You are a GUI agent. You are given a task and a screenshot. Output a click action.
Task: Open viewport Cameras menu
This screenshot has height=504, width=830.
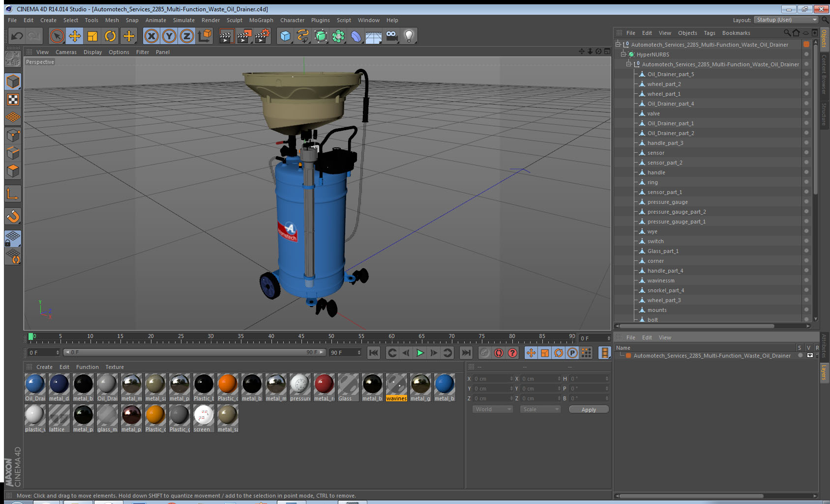pyautogui.click(x=66, y=52)
